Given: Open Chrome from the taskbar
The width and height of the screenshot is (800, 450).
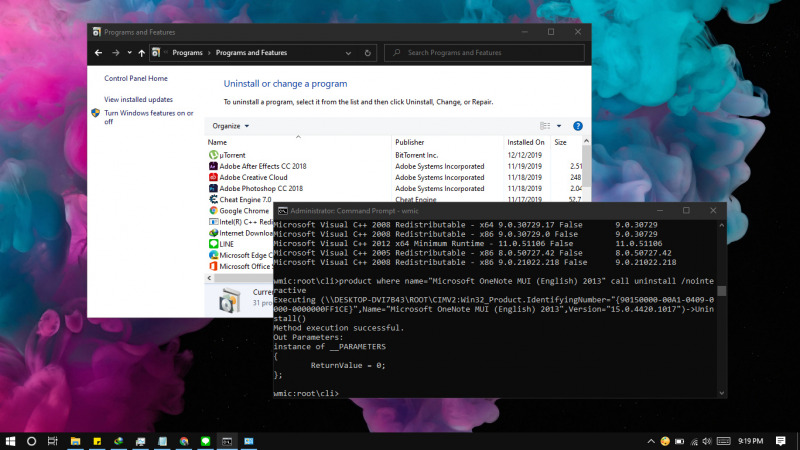Looking at the screenshot, I should pos(184,441).
